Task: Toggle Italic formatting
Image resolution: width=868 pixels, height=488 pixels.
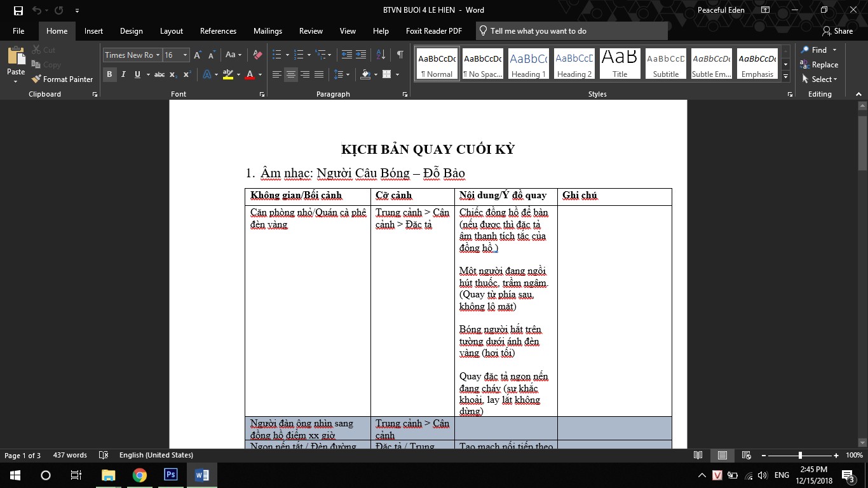Action: click(123, 74)
